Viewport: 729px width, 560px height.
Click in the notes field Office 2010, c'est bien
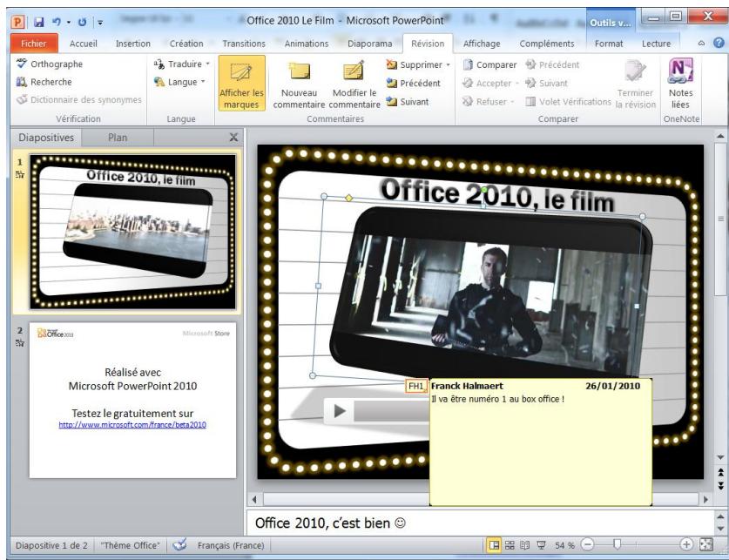pyautogui.click(x=481, y=523)
